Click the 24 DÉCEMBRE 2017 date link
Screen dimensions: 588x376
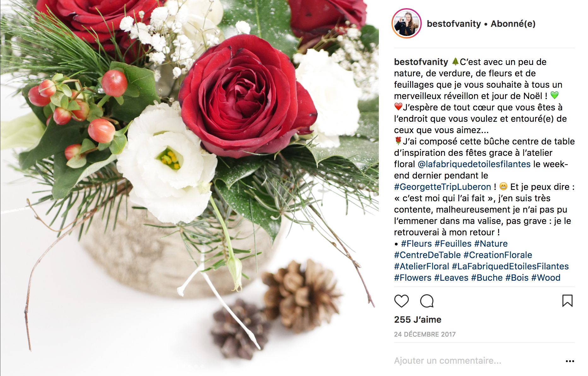425,334
